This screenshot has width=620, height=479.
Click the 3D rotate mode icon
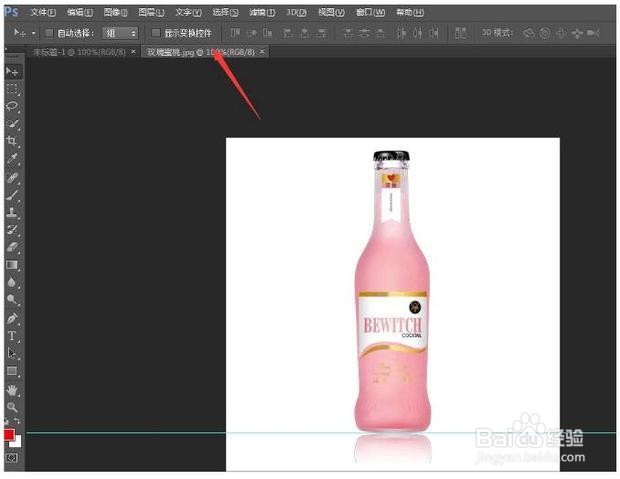(529, 33)
